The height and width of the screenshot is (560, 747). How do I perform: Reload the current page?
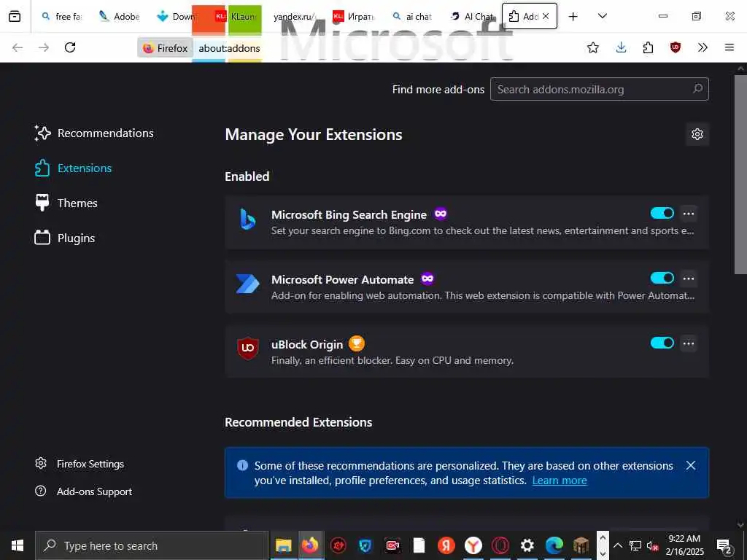tap(70, 47)
